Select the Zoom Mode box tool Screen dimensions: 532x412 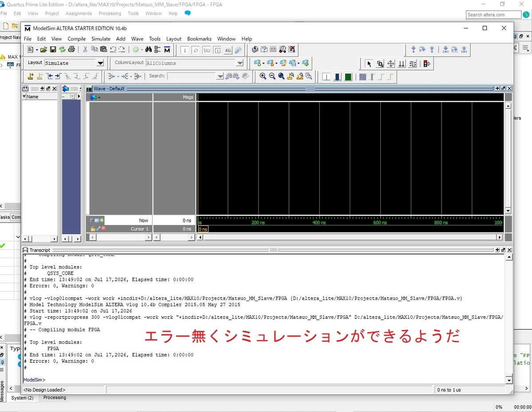380,64
